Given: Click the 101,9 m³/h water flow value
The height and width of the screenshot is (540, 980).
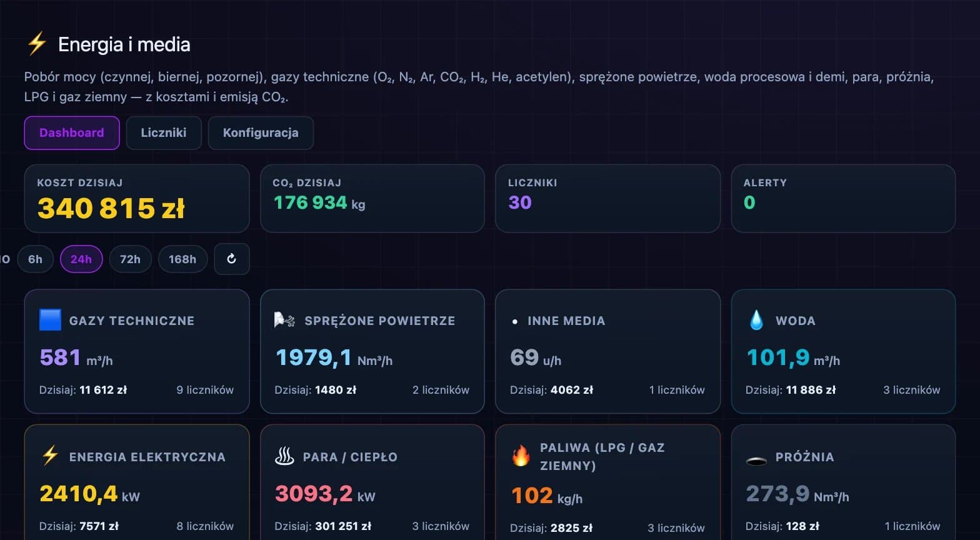Looking at the screenshot, I should 794,357.
